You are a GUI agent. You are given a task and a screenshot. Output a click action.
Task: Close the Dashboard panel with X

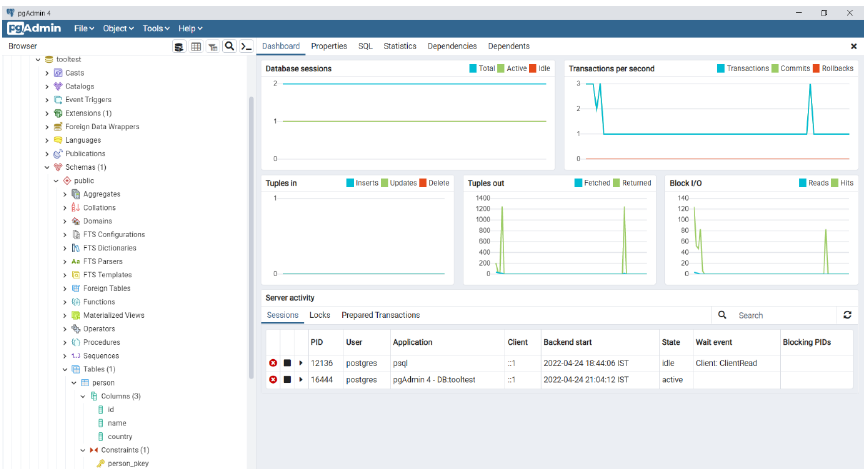[854, 47]
